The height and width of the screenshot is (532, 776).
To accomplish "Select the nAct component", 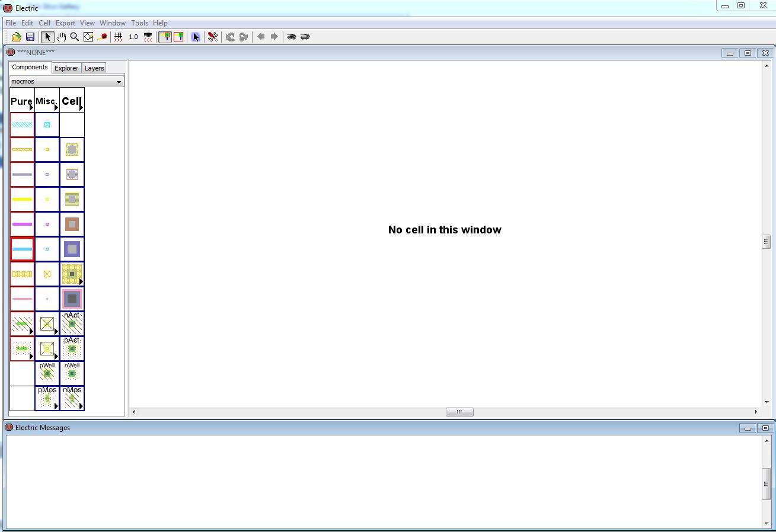I will (x=72, y=324).
